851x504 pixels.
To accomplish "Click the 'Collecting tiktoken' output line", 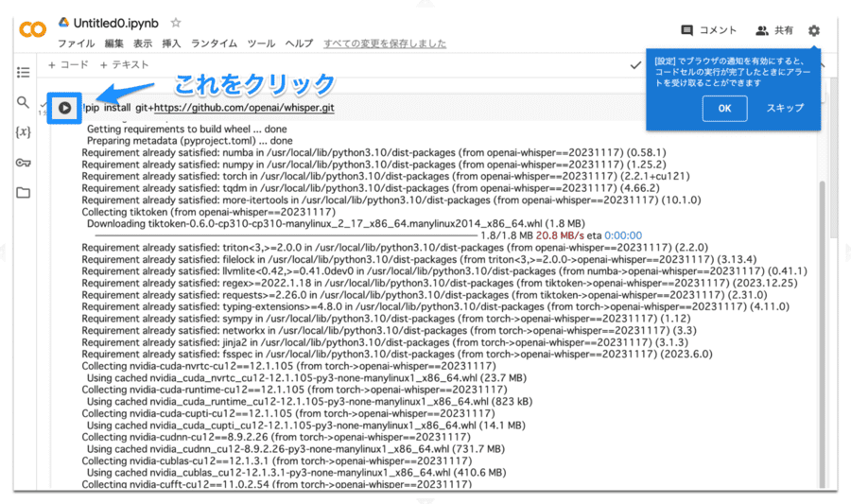I will (208, 212).
